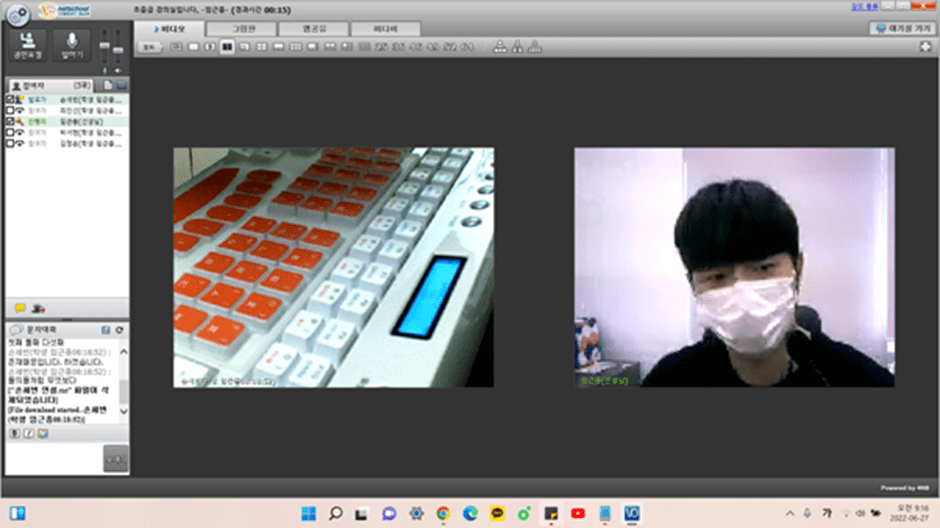
Task: Open KakaoTalk from the Windows taskbar
Action: 497,513
